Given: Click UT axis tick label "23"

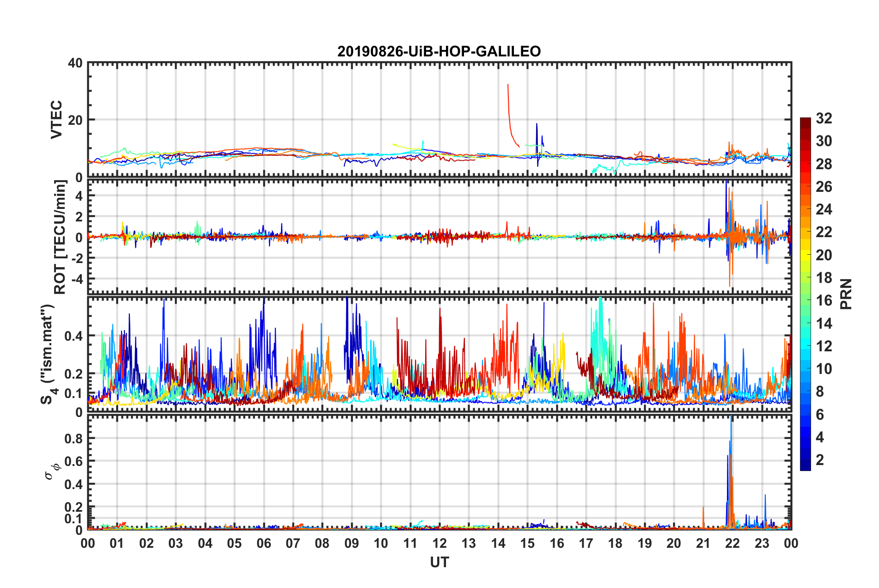Looking at the screenshot, I should click(762, 543).
